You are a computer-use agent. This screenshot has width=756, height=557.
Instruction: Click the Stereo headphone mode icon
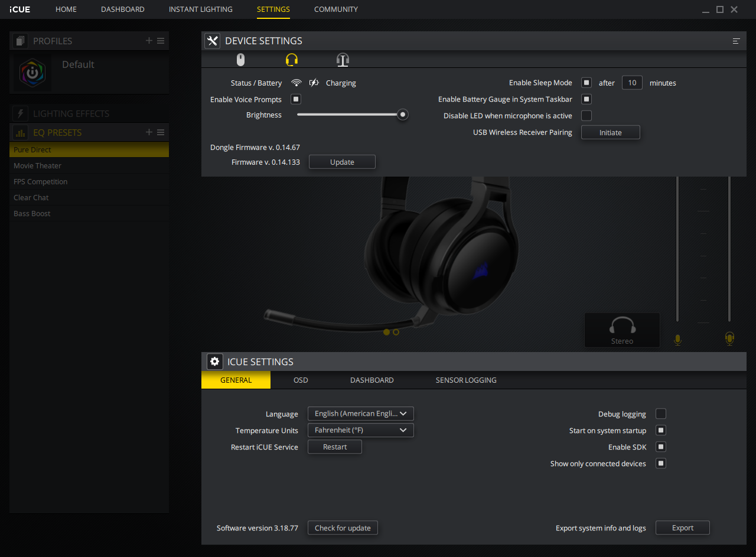point(622,330)
